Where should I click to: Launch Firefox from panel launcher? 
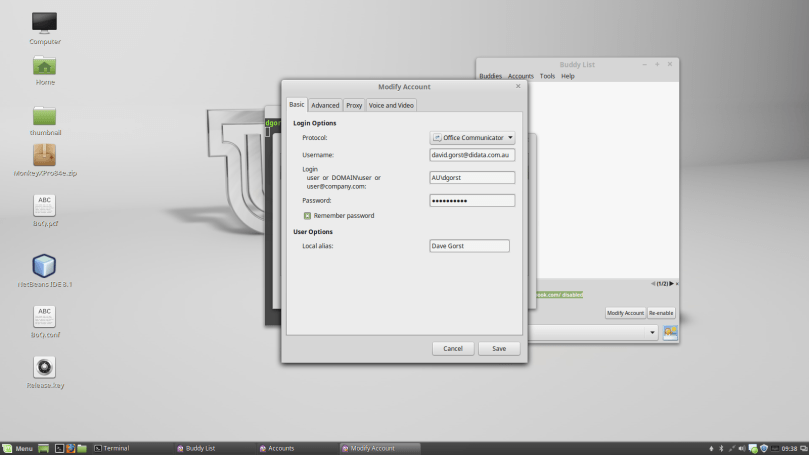(71, 448)
